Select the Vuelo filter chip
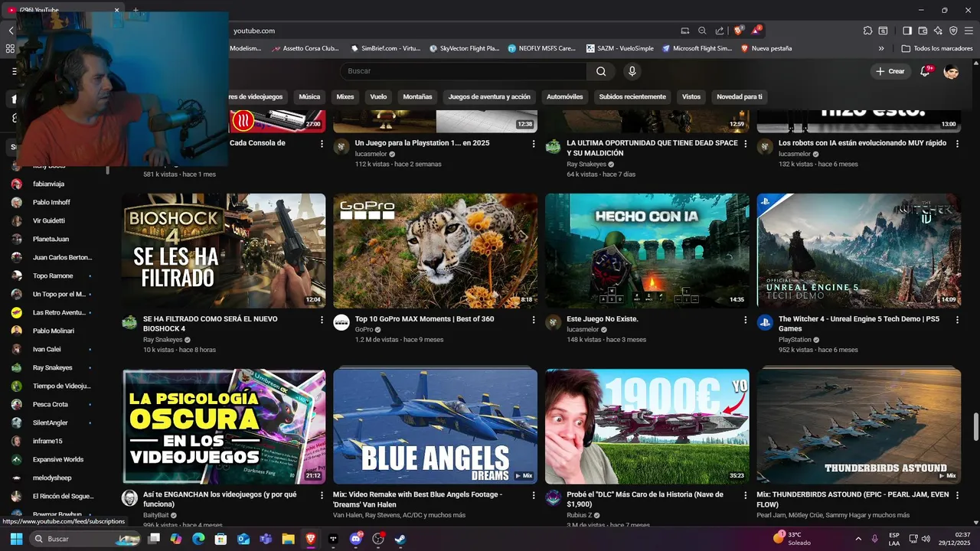 coord(378,97)
